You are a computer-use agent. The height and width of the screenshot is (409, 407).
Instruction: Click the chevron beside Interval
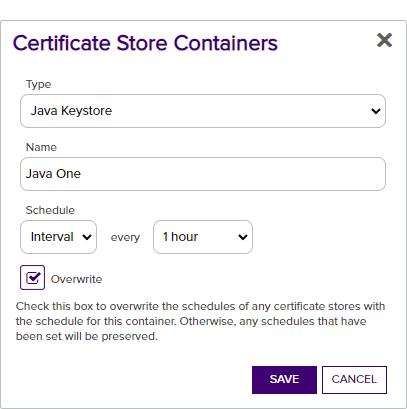click(x=87, y=237)
